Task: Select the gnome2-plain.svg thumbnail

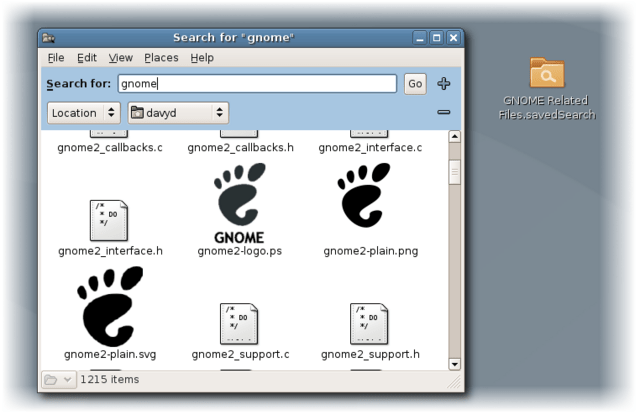Action: tap(110, 306)
